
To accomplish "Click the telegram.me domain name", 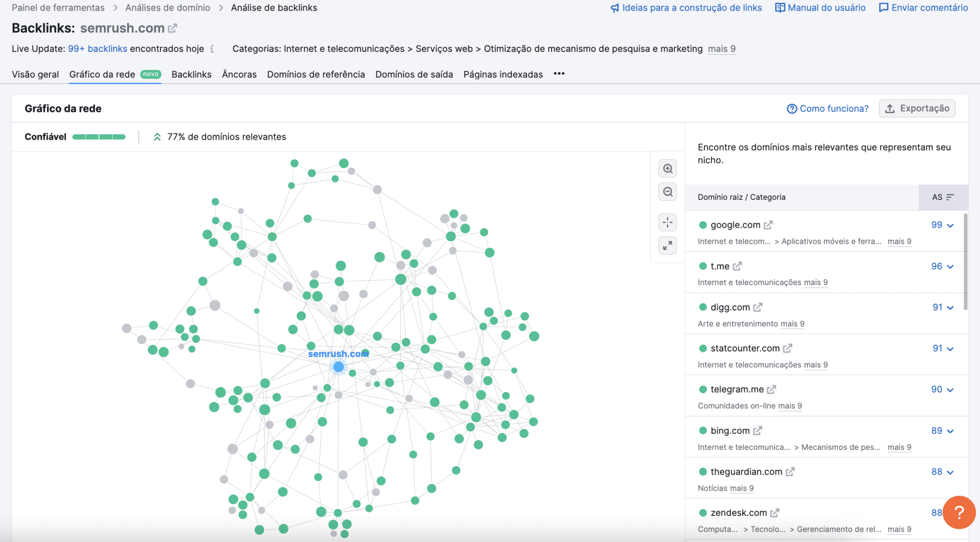I will [737, 389].
